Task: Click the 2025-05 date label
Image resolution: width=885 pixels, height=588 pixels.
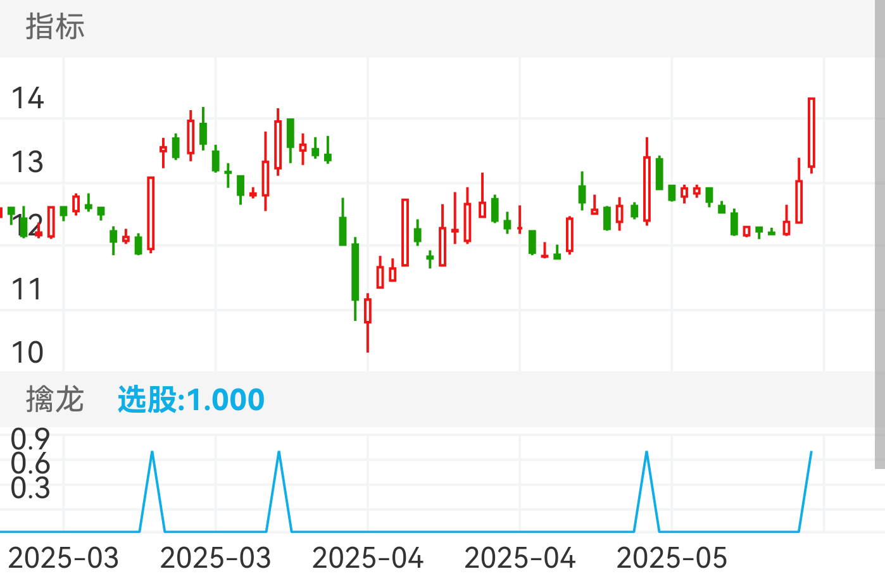Action: click(672, 558)
